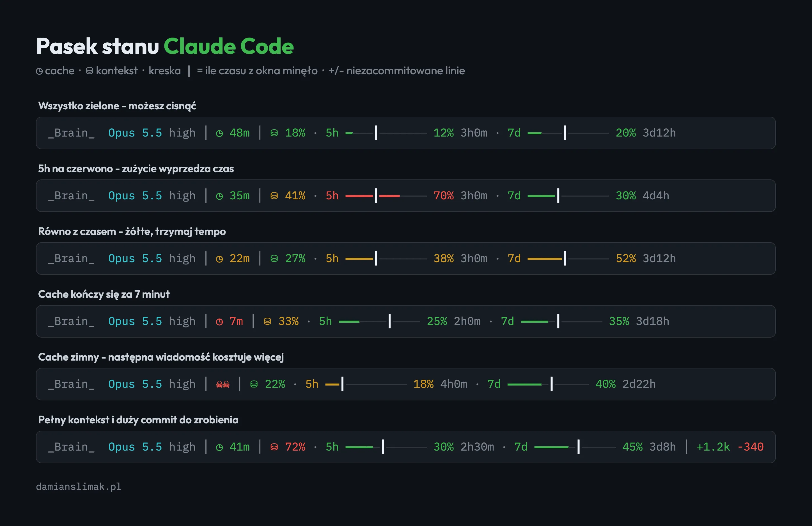Click the red 5h usage bar at 70%
Viewport: 812px width, 526px height.
coord(386,196)
